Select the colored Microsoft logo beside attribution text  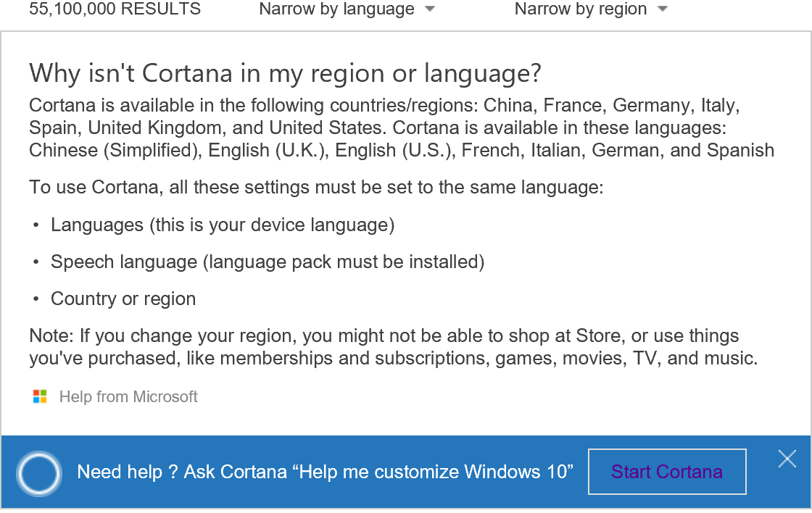[39, 396]
